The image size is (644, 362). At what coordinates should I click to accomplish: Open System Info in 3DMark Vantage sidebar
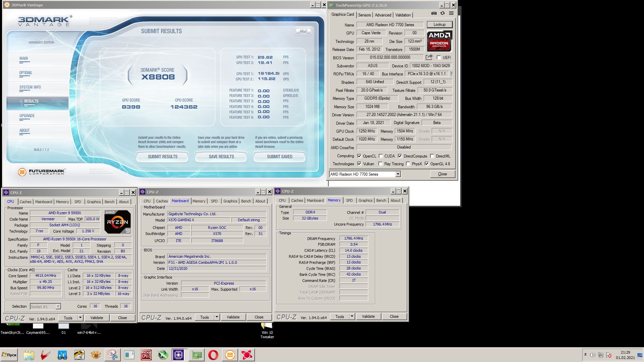click(30, 87)
